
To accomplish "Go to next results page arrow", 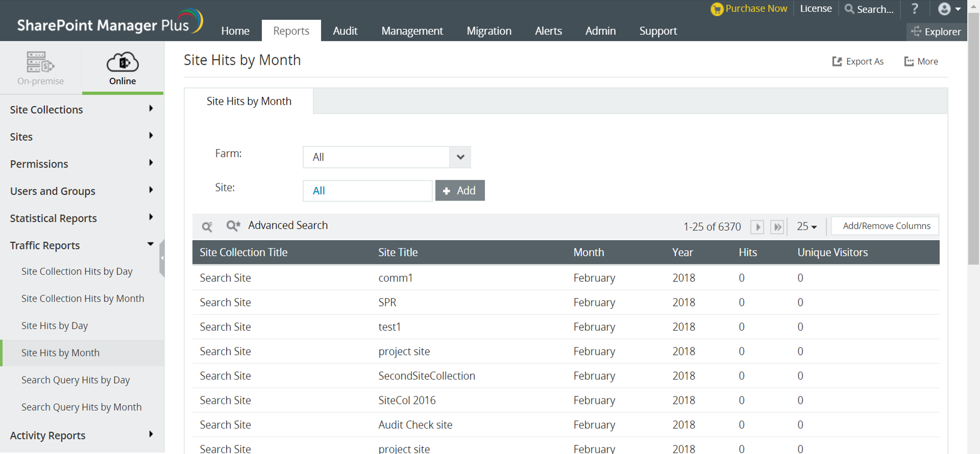I will [757, 227].
